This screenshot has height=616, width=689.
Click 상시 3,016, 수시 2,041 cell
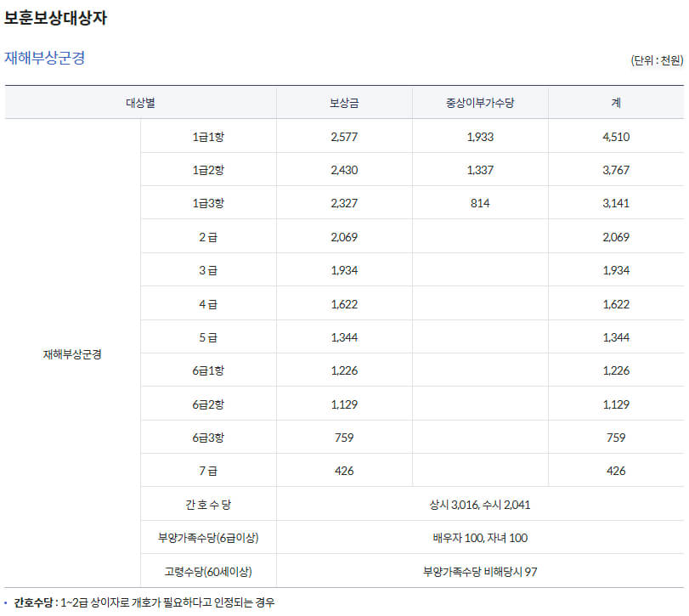pos(480,503)
